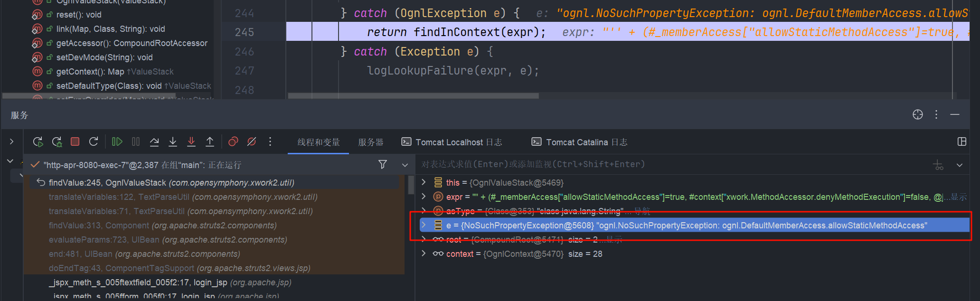The height and width of the screenshot is (301, 980).
Task: Expand evaluate expression history dropdown
Action: point(960,165)
